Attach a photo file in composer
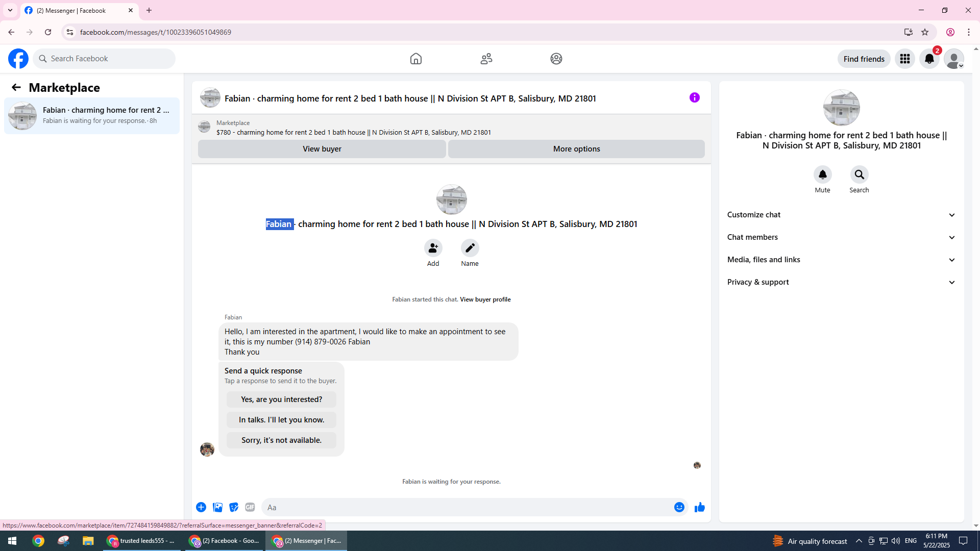This screenshot has height=551, width=980. 217,507
